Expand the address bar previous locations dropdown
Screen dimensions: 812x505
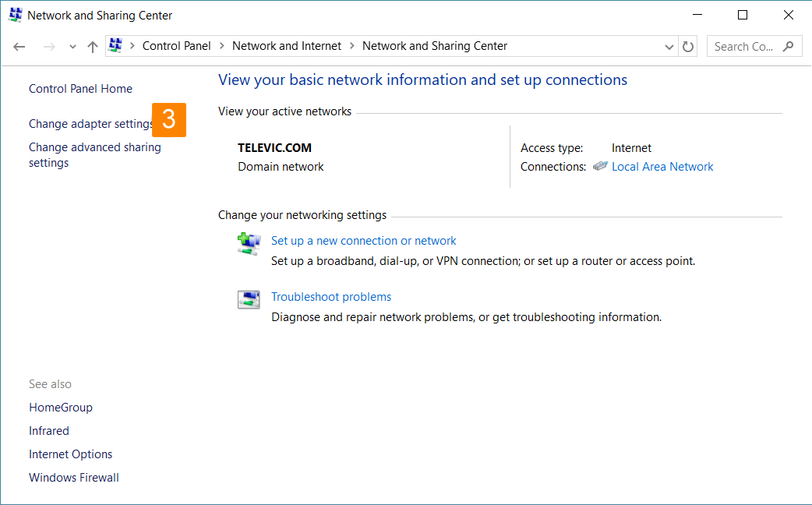tap(669, 47)
